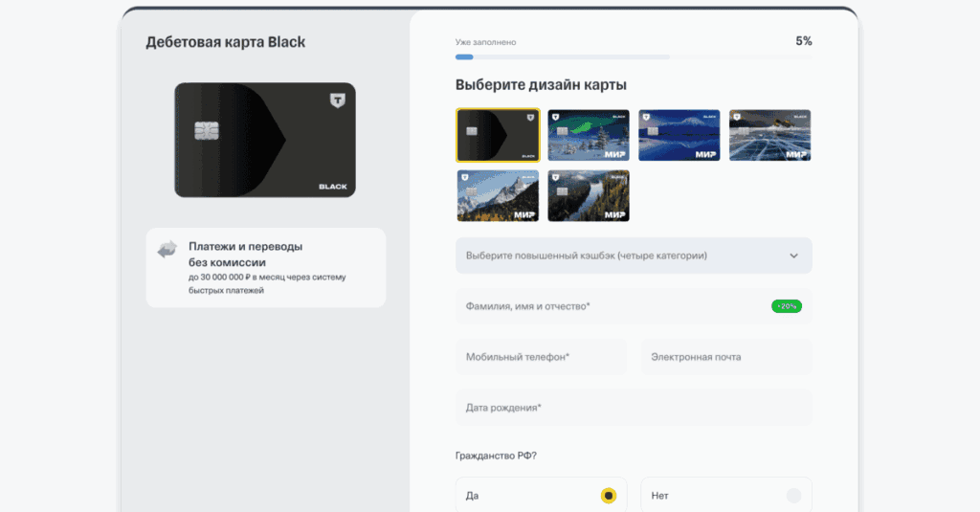Choose the snowy mountain peak card design
Screen dimensions: 980x512
[498, 196]
